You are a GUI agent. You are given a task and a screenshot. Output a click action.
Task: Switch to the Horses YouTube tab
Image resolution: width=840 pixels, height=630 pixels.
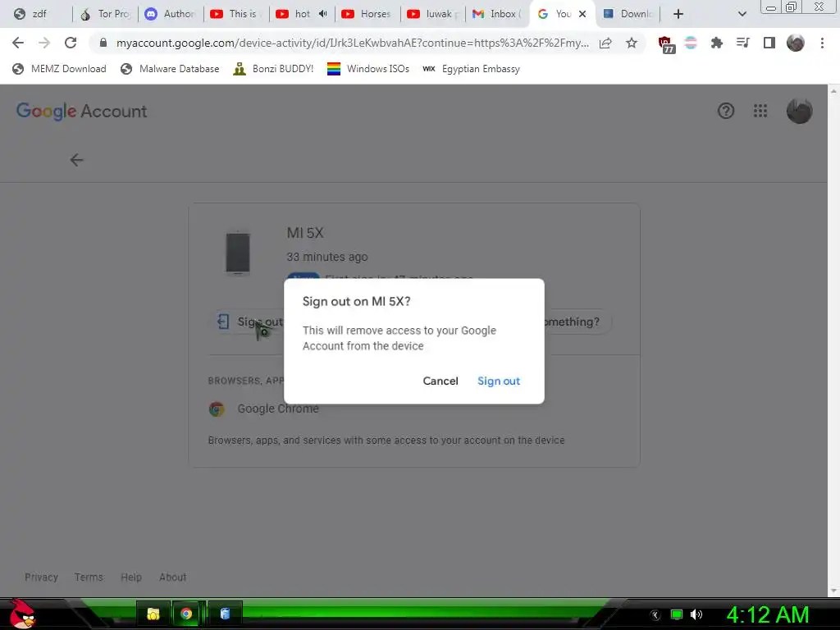368,14
